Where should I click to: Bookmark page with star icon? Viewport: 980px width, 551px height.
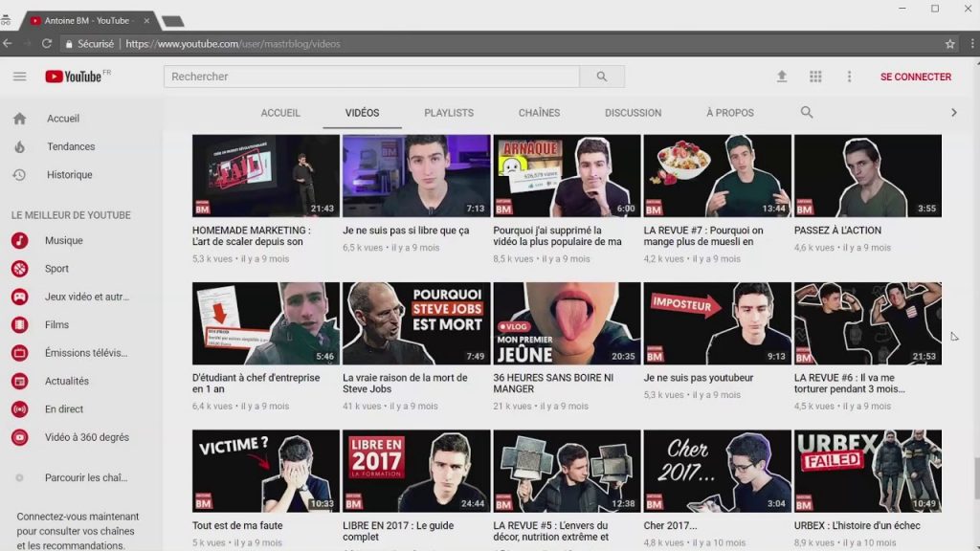click(950, 44)
